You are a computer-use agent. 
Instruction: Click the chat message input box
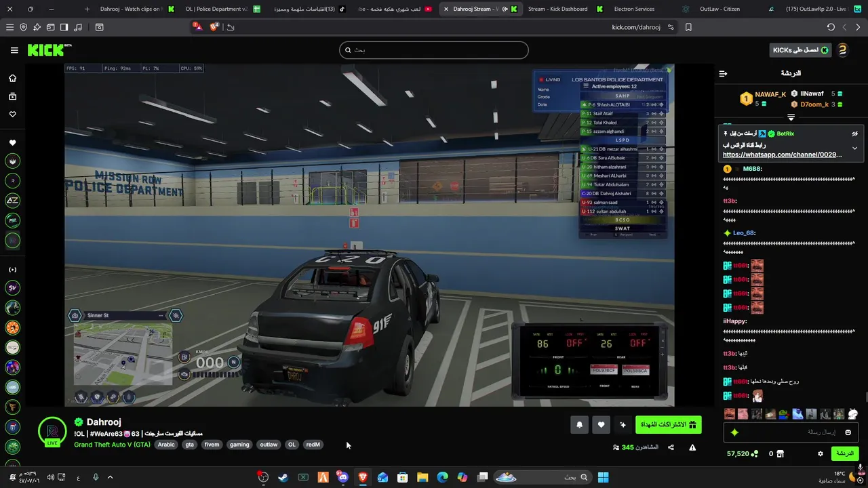point(791,432)
